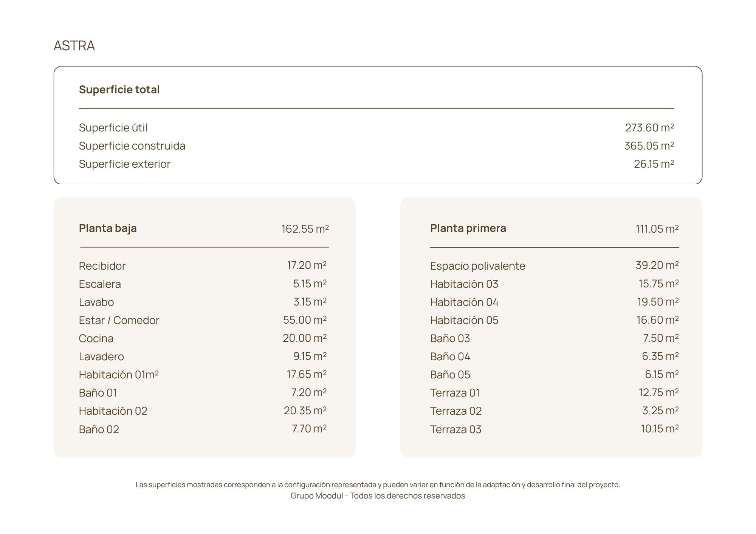Click the Baño 05 row label
Image resolution: width=756 pixels, height=534 pixels.
point(450,375)
